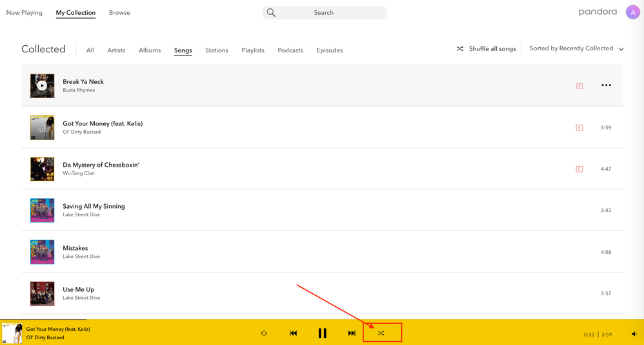The width and height of the screenshot is (644, 345).
Task: Click the search magnifier icon
Action: [271, 12]
